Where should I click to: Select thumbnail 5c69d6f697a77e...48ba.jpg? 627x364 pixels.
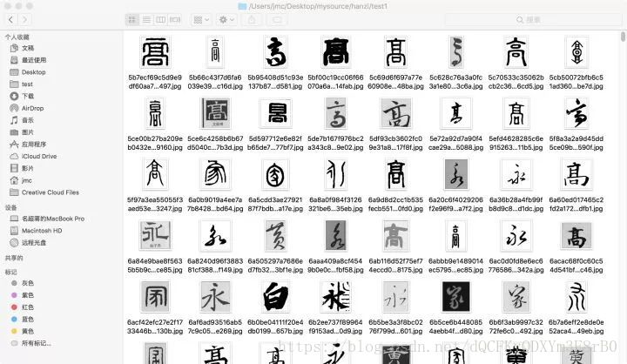coord(395,52)
